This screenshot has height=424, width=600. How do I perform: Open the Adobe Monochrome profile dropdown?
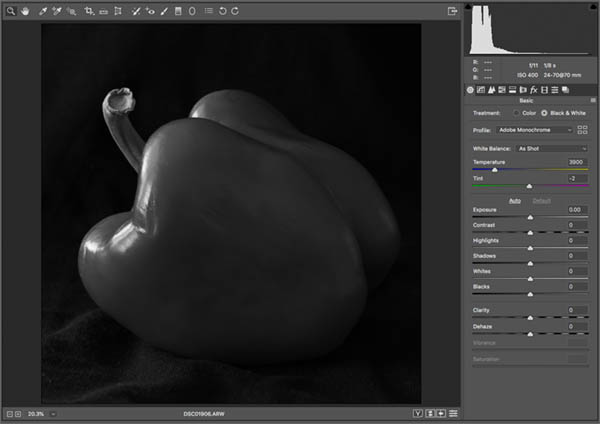pyautogui.click(x=535, y=130)
